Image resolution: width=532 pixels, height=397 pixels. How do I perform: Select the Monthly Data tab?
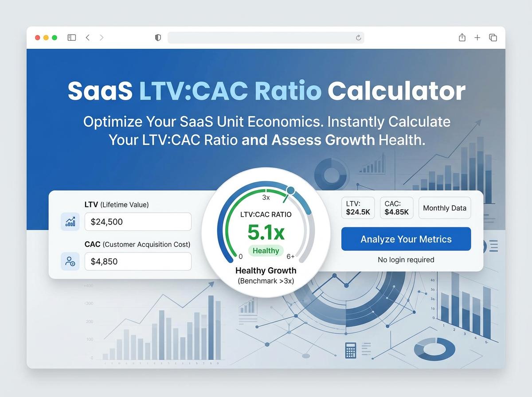444,208
